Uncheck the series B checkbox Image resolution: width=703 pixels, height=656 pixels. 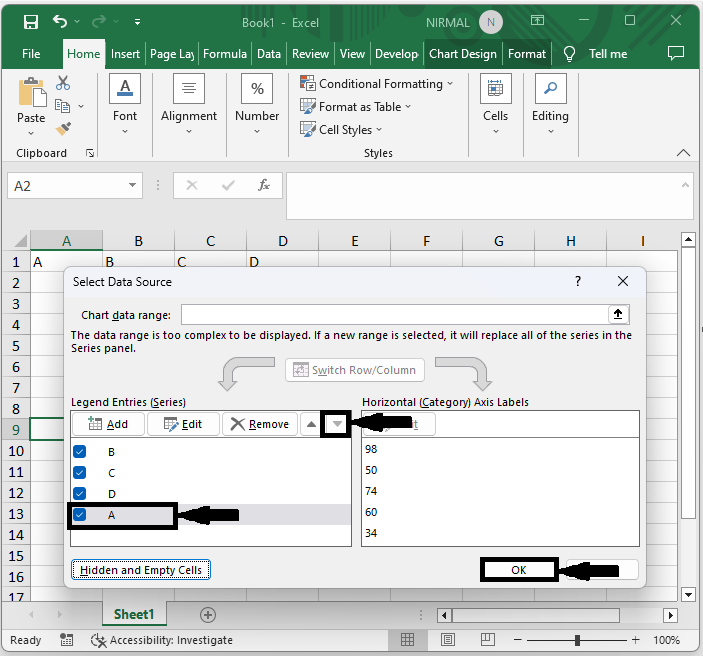(x=80, y=452)
